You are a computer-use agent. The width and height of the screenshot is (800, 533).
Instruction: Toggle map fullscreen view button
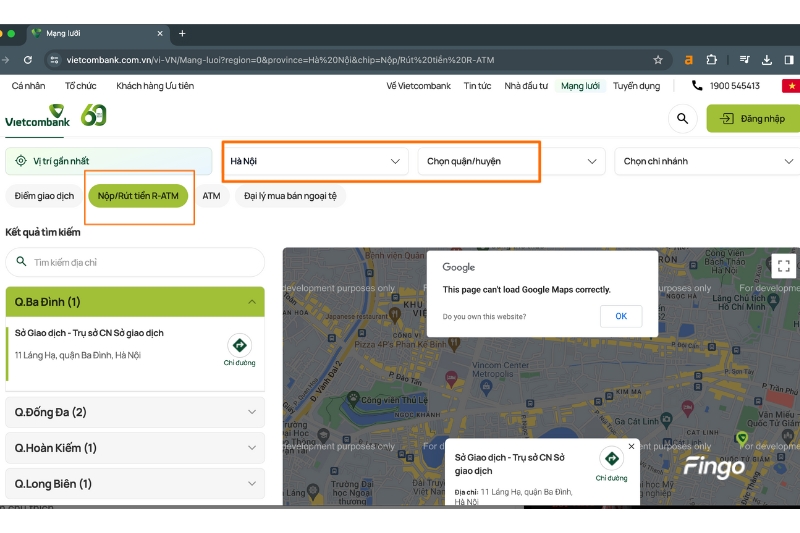point(784,266)
